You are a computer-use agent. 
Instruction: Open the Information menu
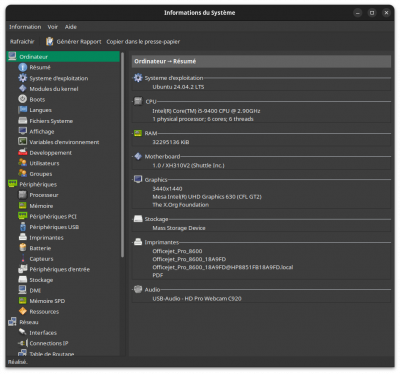pyautogui.click(x=25, y=27)
